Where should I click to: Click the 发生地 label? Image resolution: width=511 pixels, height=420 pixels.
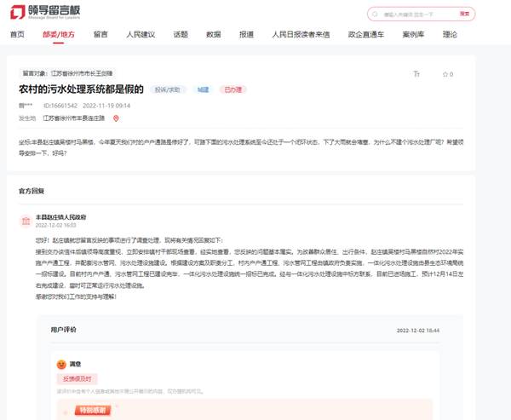pos(27,118)
